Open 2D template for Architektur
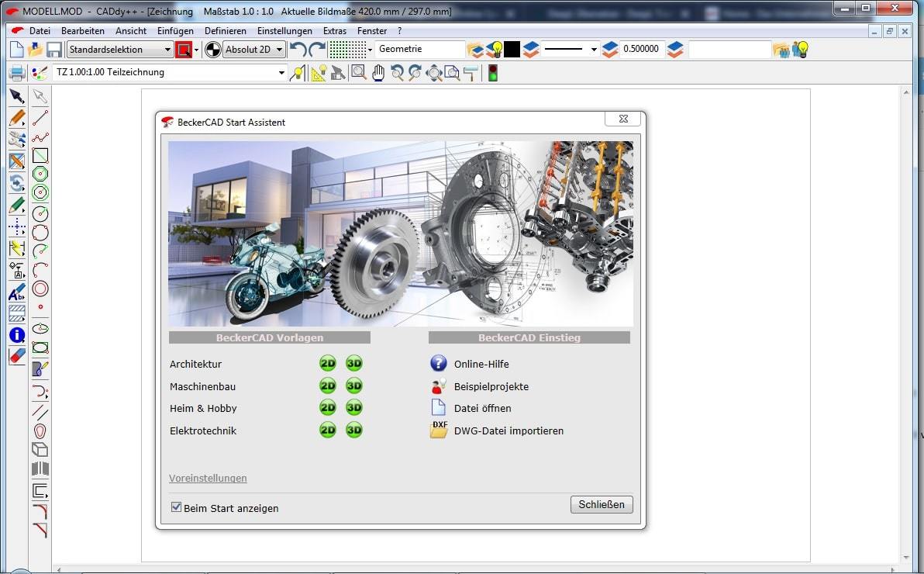924x574 pixels. (328, 364)
